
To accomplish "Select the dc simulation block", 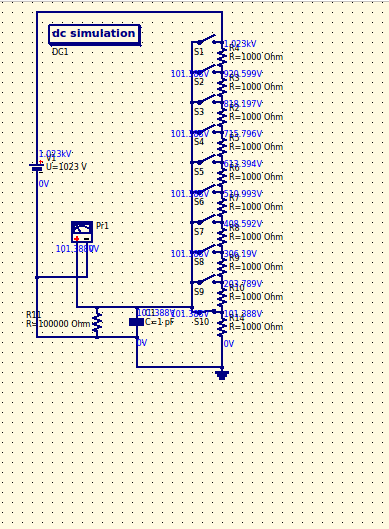I will point(94,34).
